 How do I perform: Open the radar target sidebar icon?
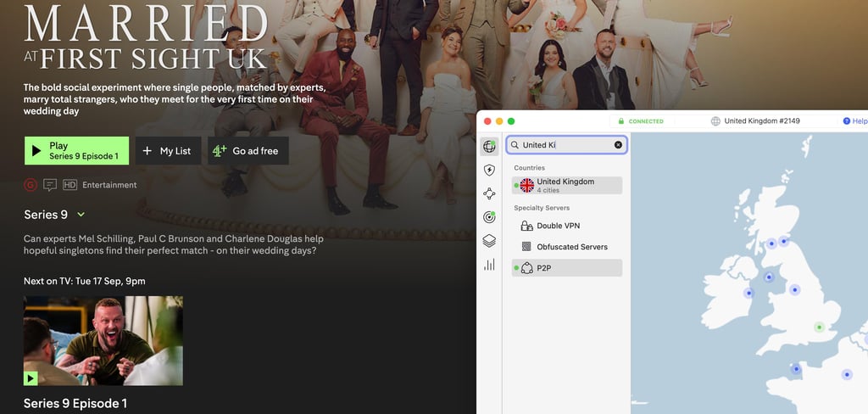(489, 217)
